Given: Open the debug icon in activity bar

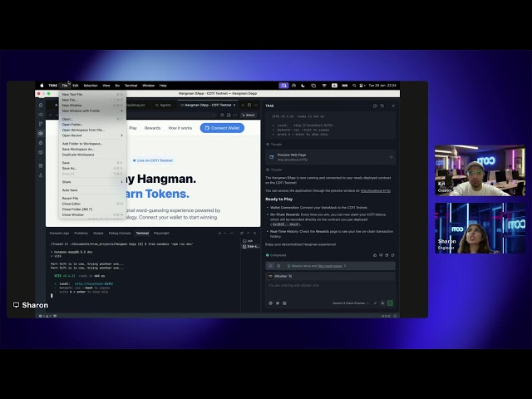Looking at the screenshot, I should (41, 143).
